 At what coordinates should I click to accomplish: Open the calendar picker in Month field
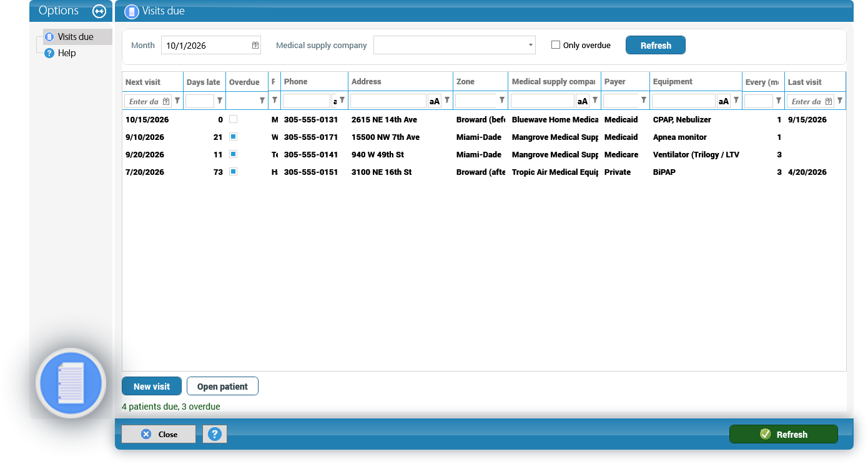coord(255,45)
